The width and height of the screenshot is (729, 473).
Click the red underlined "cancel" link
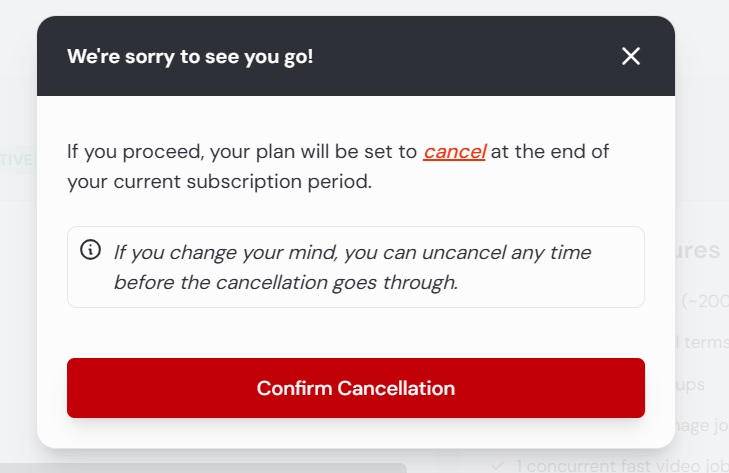coord(454,152)
